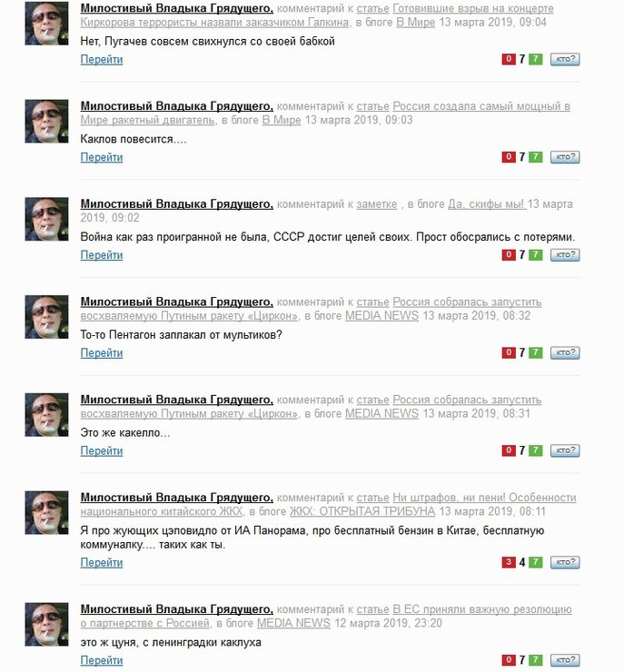624x672 pixels.
Task: Open the Да, скифы мы! blog link
Action: 487,204
